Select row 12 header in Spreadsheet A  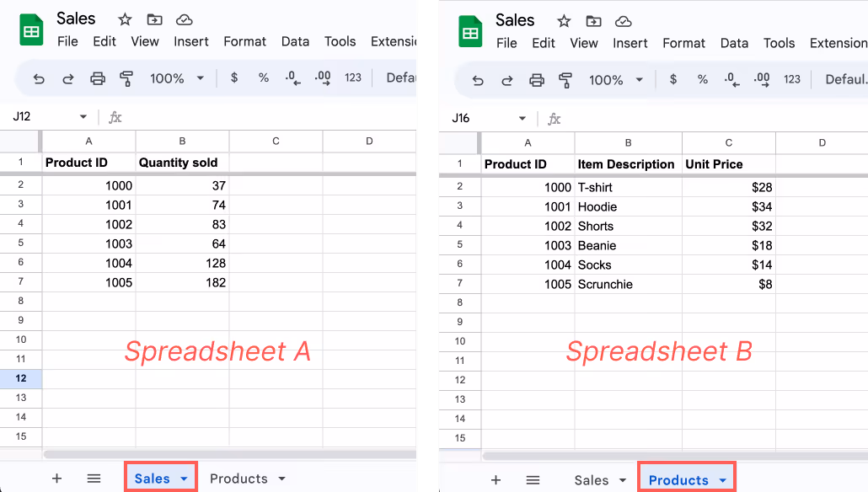click(x=20, y=378)
